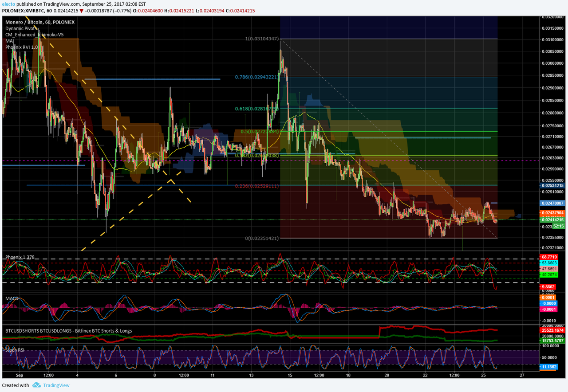Click the orange 0.02437904 price tag
The image size is (568, 392).
point(552,213)
